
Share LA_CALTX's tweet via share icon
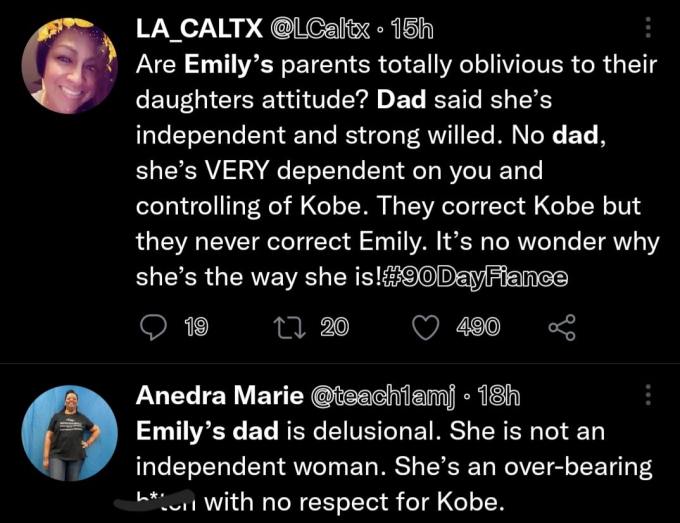click(x=563, y=327)
